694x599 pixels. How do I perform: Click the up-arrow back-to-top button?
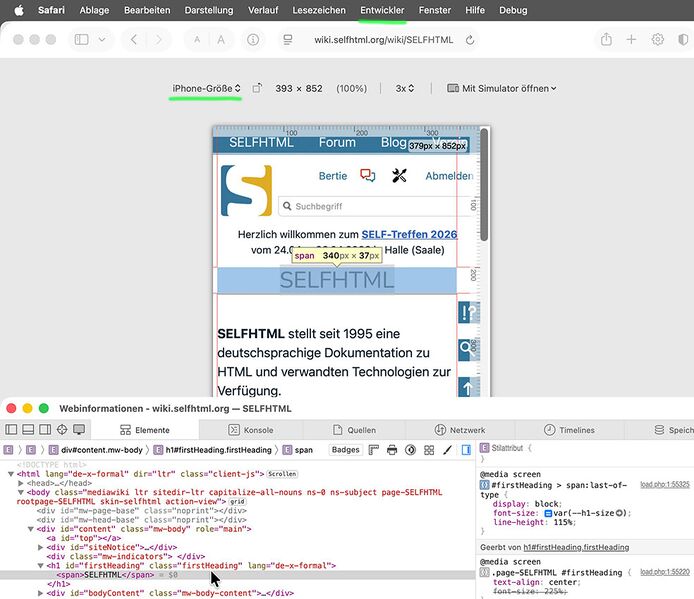coord(469,387)
